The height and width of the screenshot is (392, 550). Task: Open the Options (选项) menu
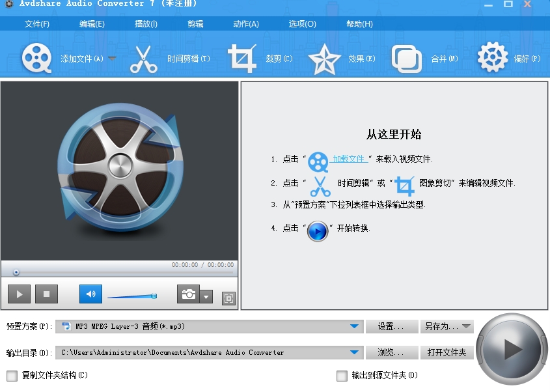tap(302, 24)
